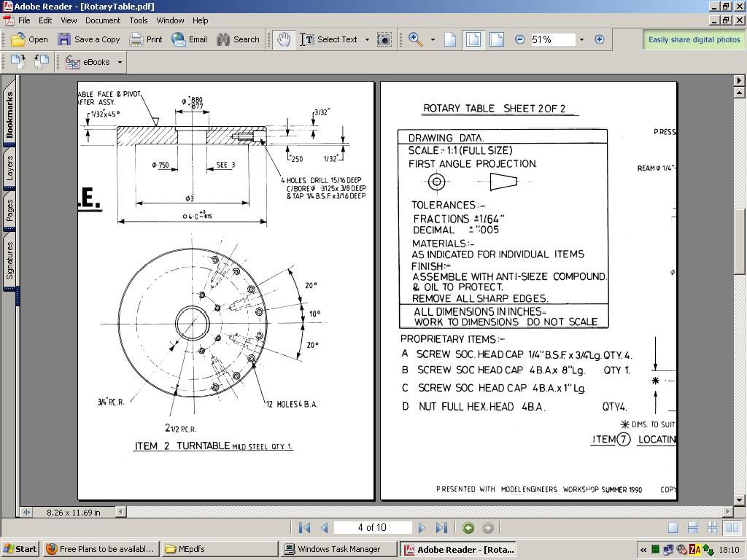Click the horizontal scroll right arrow
This screenshot has height=560, width=747.
pyautogui.click(x=727, y=513)
